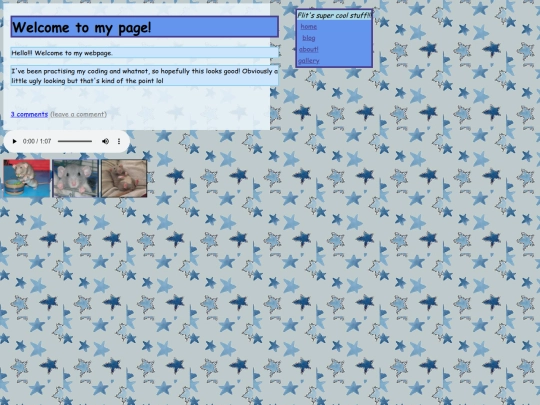Seek within the audio progress bar

pyautogui.click(x=75, y=141)
